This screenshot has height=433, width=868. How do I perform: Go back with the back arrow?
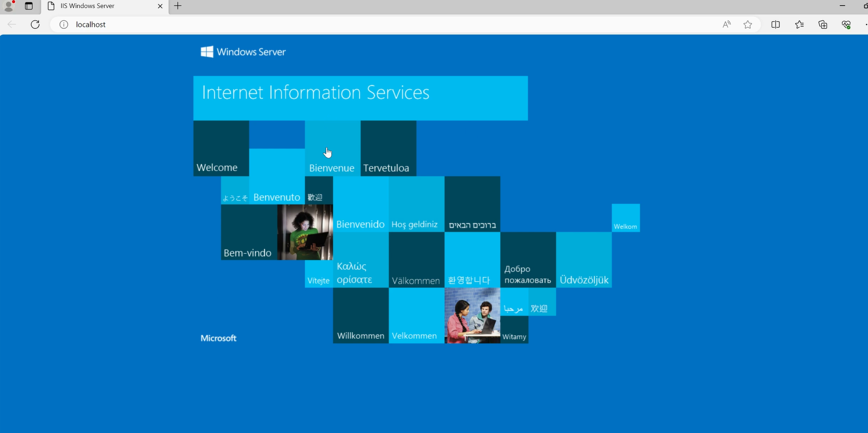click(x=12, y=25)
